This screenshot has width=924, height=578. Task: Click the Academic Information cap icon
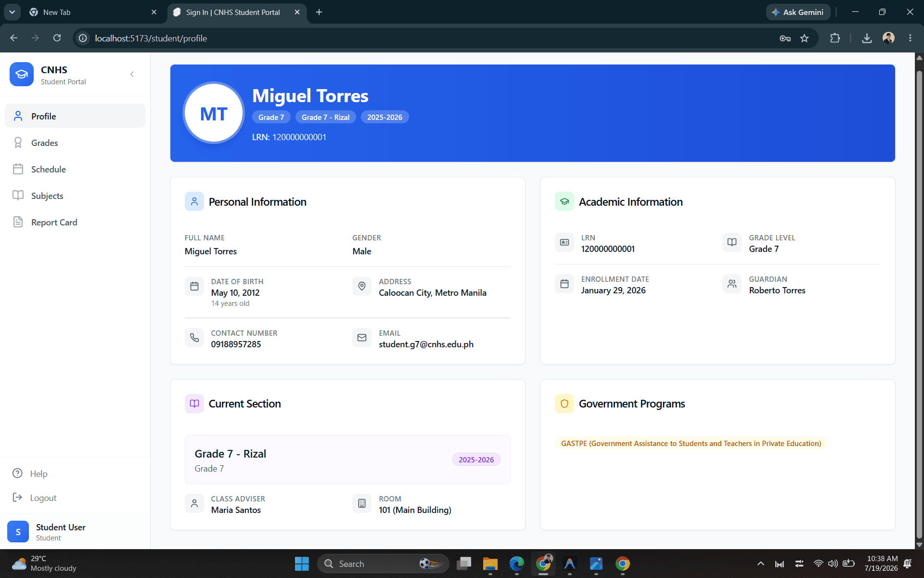[565, 201]
